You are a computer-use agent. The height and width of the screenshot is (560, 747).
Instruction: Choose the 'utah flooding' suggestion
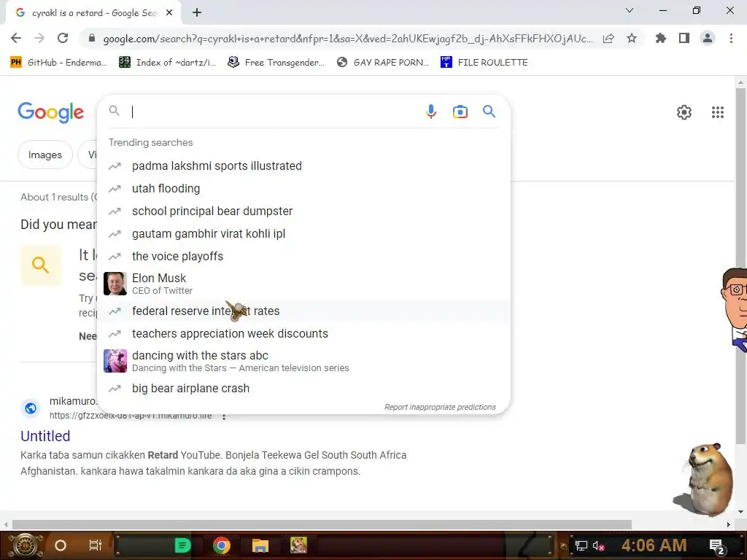303,189
